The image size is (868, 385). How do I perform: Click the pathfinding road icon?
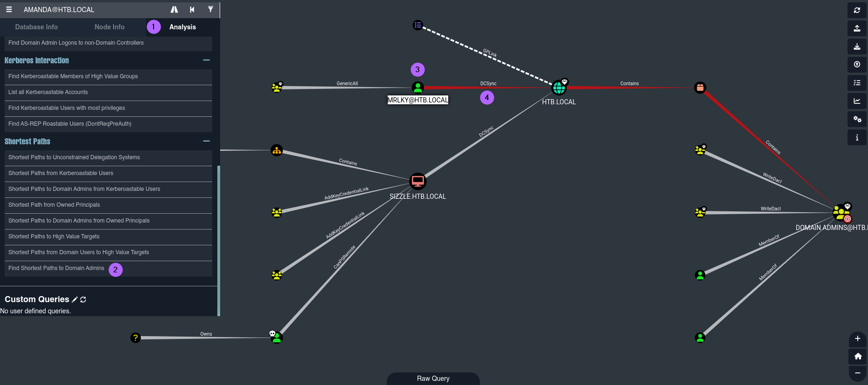click(x=174, y=9)
